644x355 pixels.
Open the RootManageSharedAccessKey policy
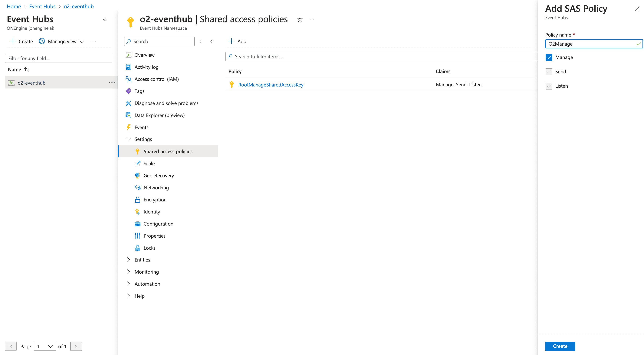[x=271, y=84]
